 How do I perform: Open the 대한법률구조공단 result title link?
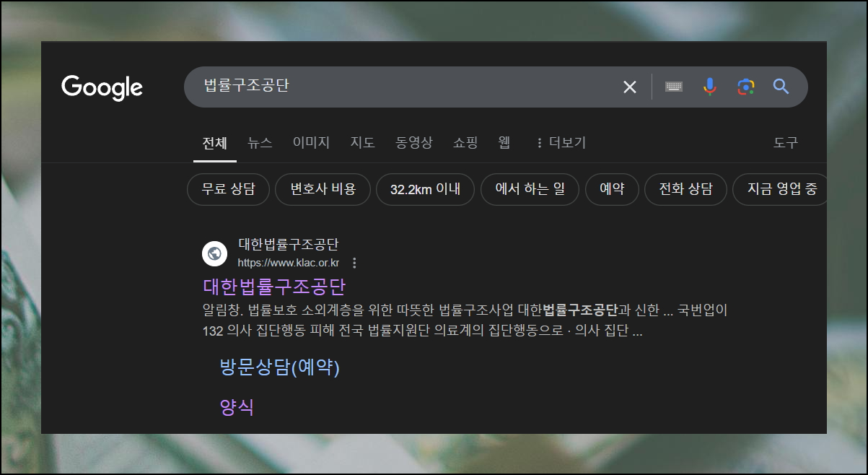(x=274, y=287)
